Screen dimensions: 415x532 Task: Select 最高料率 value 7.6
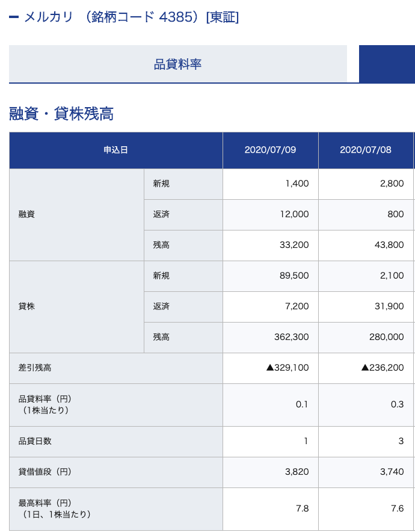397,509
